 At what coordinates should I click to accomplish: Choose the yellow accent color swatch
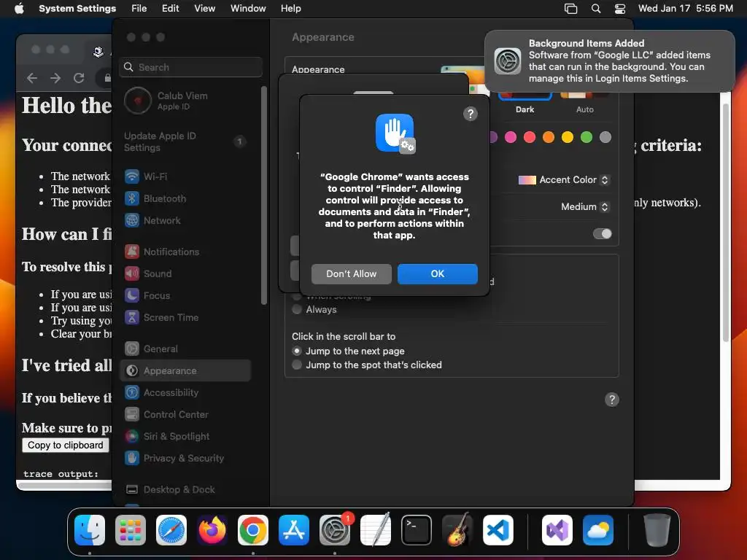[x=568, y=138]
